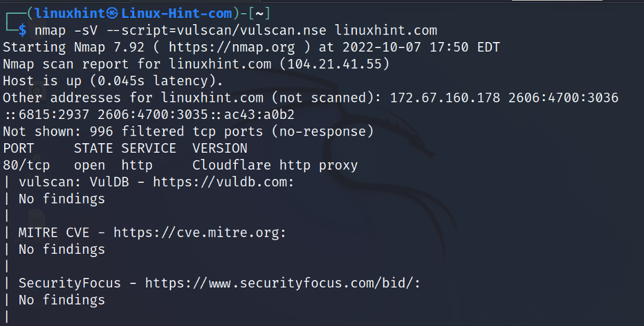Click the 172.67.160.178 address
Image resolution: width=644 pixels, height=326 pixels.
[x=444, y=98]
